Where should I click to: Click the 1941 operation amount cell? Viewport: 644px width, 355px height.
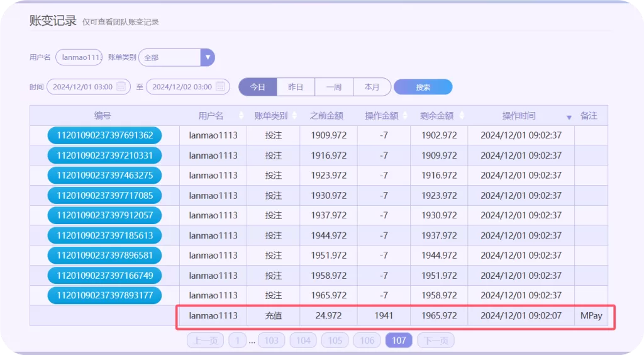(x=384, y=315)
